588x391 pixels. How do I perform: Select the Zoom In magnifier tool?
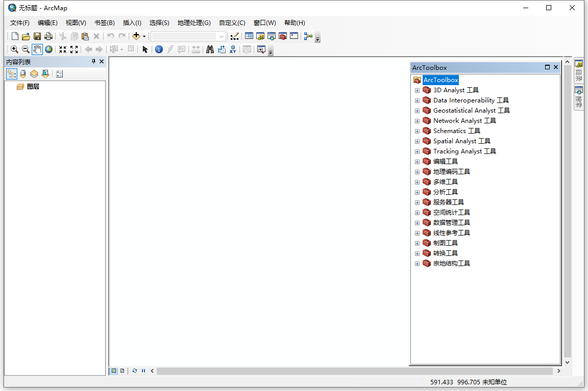(x=14, y=49)
